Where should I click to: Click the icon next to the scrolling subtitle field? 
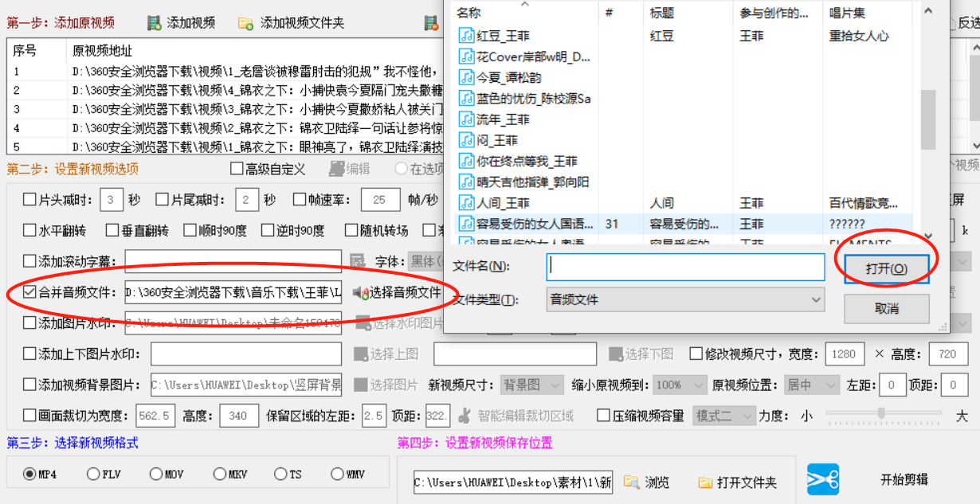359,261
